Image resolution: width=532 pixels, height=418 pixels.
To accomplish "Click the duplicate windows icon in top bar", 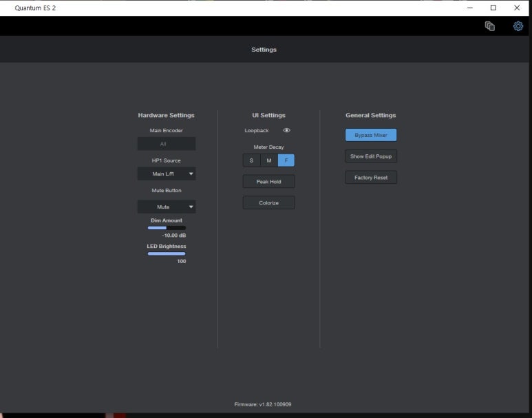I will (489, 26).
